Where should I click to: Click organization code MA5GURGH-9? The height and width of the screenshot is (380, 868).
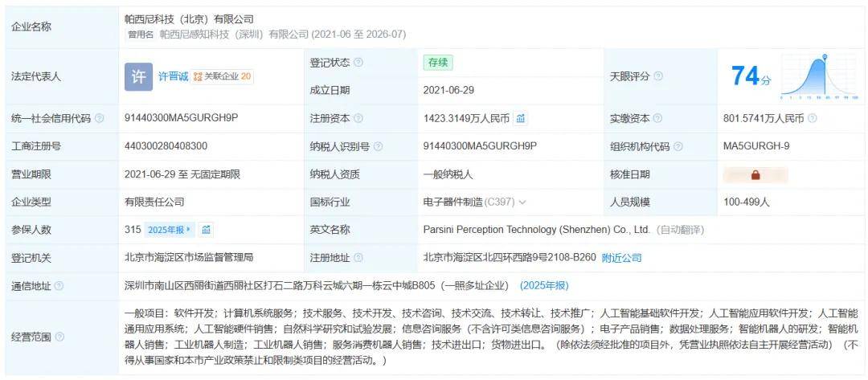[756, 146]
